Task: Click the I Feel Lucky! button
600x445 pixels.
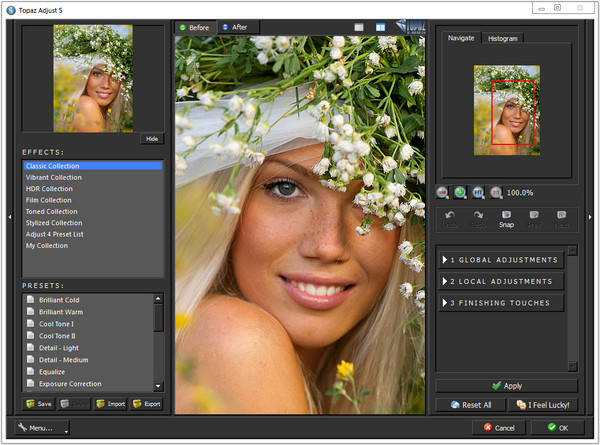Action: pyautogui.click(x=543, y=405)
